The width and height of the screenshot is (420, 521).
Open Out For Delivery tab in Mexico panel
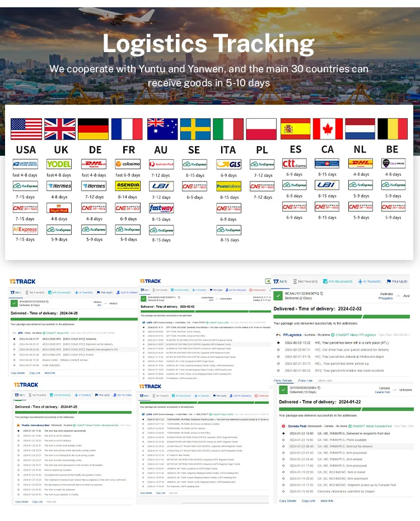pos(127,292)
